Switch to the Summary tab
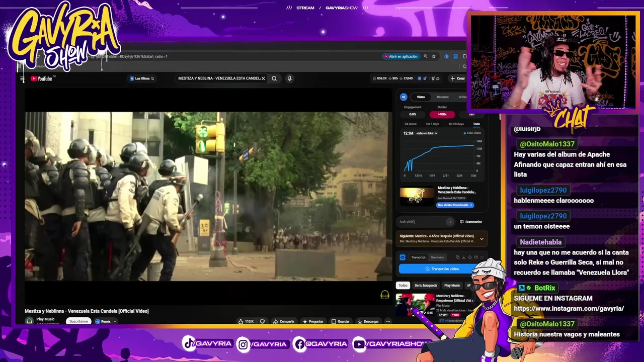Viewport: 644px width, 362px height. [437, 257]
